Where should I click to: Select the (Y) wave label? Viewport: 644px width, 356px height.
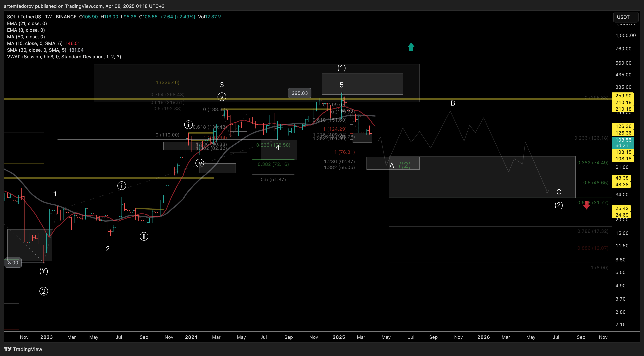point(44,271)
